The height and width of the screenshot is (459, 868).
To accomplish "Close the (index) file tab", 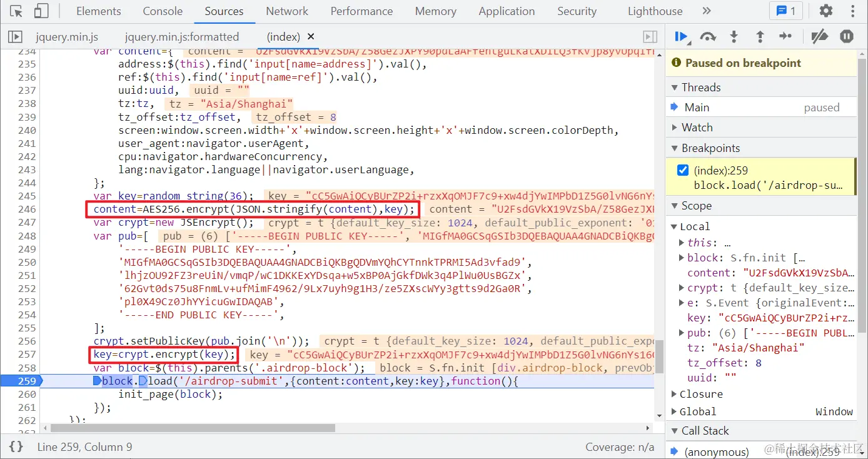I will coord(311,37).
